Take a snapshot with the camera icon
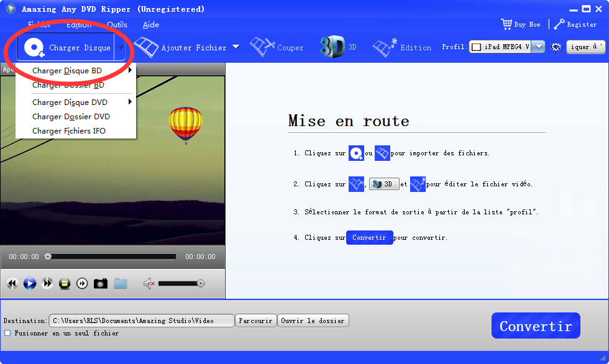The height and width of the screenshot is (364, 609). [100, 284]
